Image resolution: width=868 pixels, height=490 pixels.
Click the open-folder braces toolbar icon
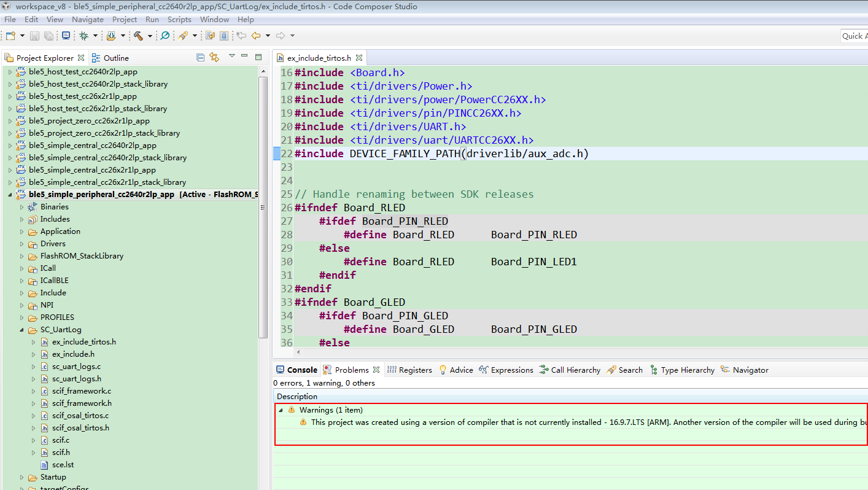click(x=111, y=36)
